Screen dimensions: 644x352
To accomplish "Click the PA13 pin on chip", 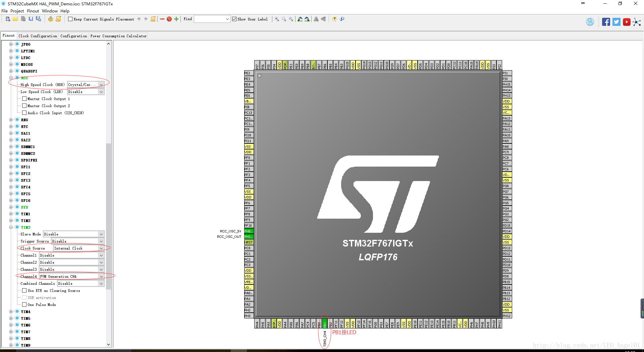I will [507, 118].
